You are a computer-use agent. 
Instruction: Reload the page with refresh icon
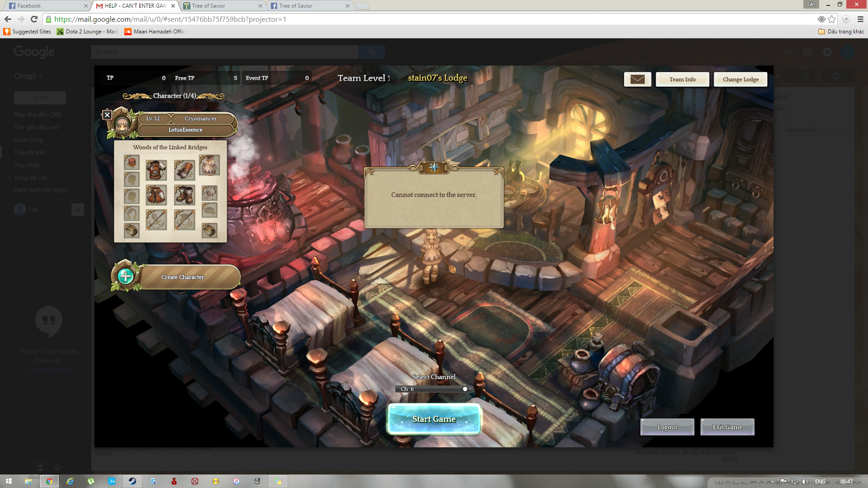click(x=34, y=19)
